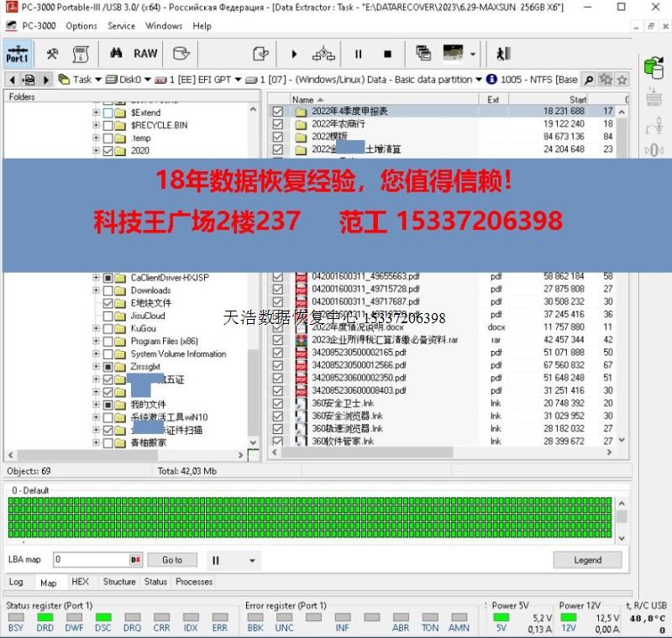Expand the $Extend folder in tree
This screenshot has width=672, height=638.
click(x=96, y=112)
